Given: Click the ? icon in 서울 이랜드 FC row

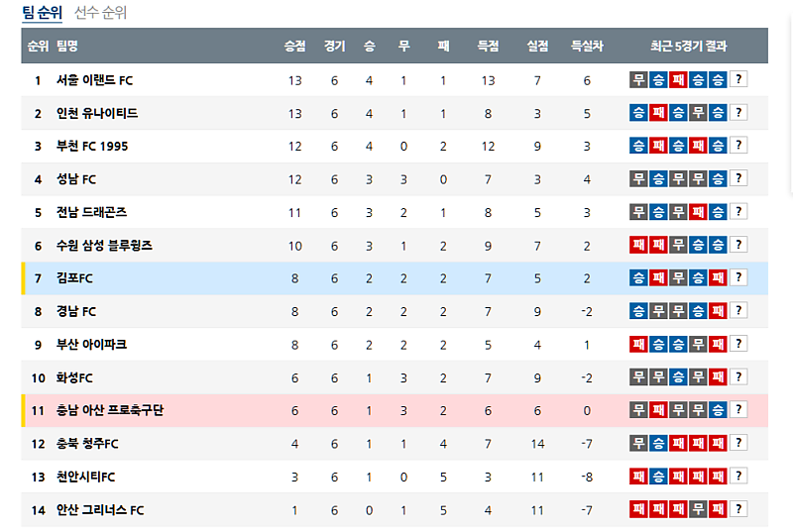Looking at the screenshot, I should tap(738, 80).
